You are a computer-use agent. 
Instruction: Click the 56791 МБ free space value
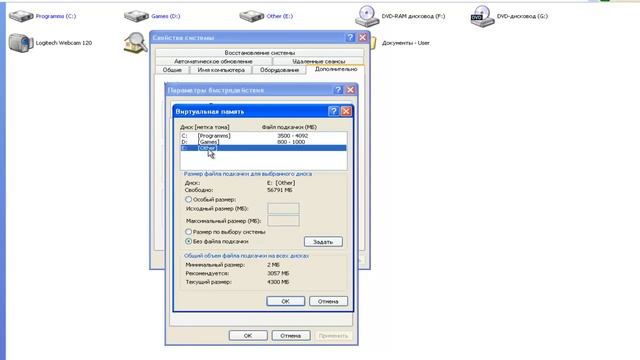pos(280,190)
